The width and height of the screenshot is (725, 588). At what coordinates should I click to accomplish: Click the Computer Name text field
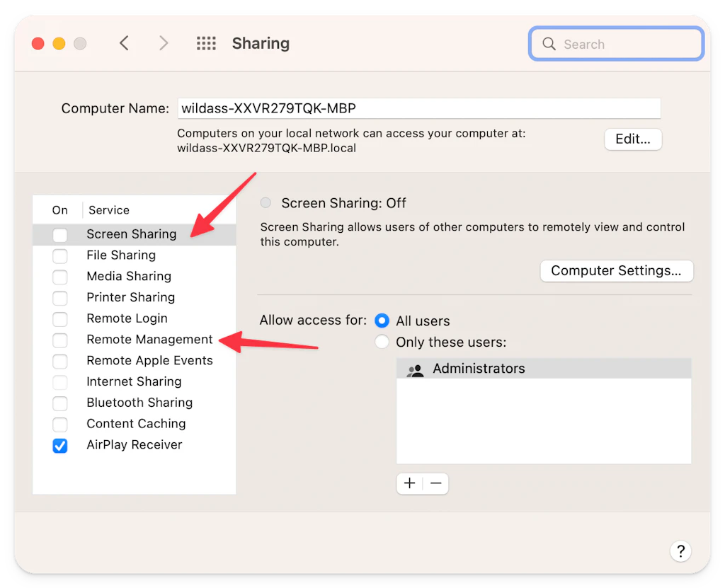(x=419, y=108)
